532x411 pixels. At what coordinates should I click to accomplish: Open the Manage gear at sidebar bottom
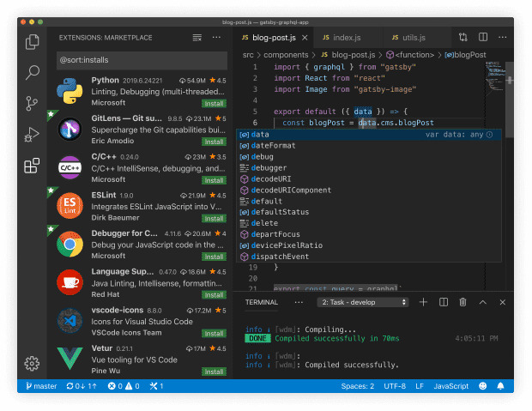33,363
